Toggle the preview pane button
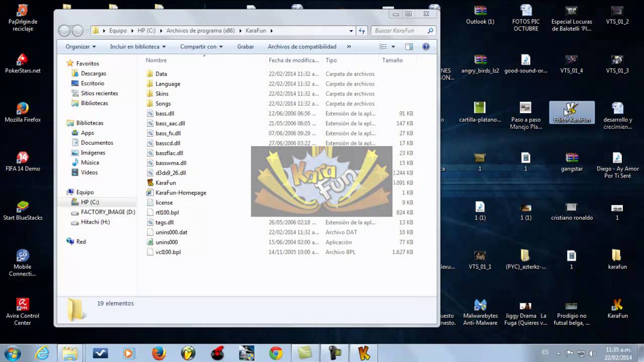644x362 pixels. point(409,47)
